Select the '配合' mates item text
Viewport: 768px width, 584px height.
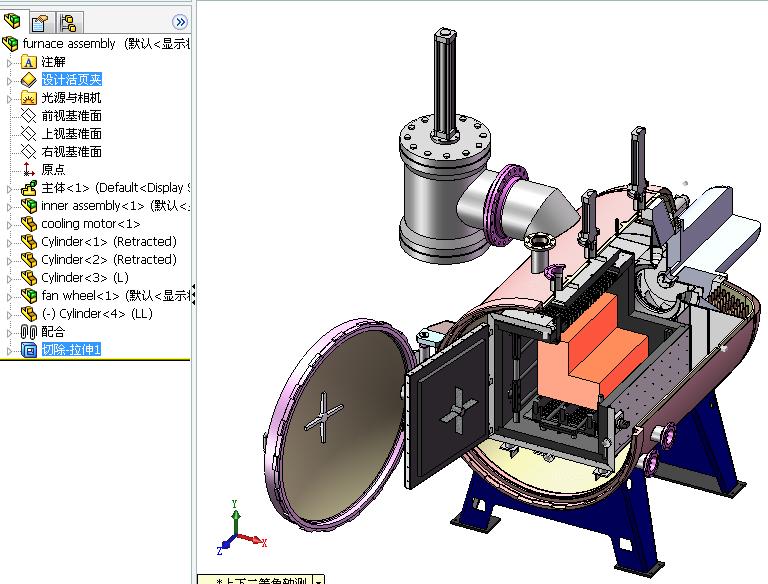(53, 332)
